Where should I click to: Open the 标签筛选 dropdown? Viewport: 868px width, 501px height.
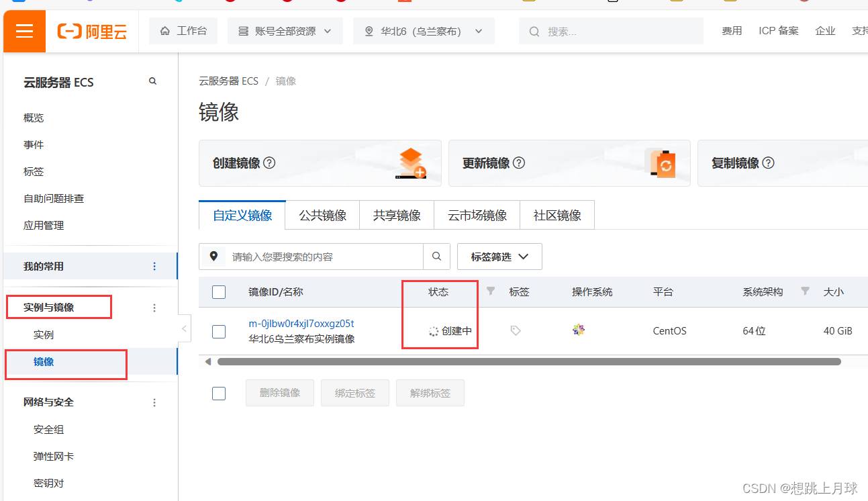(x=499, y=257)
